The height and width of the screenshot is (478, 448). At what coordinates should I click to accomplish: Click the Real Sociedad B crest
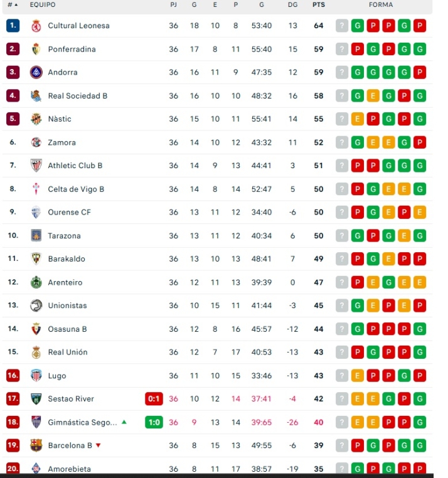pos(36,96)
